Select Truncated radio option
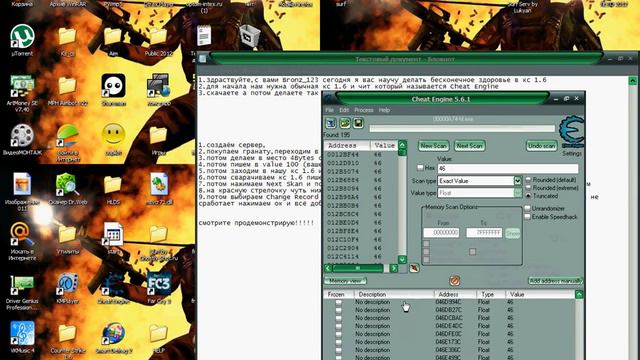 528,196
